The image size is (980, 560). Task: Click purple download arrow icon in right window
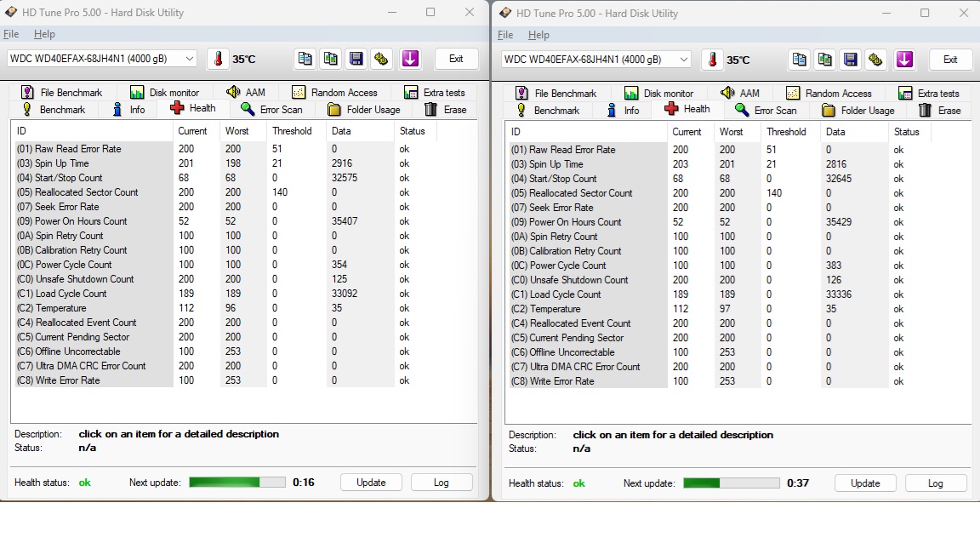pyautogui.click(x=904, y=60)
